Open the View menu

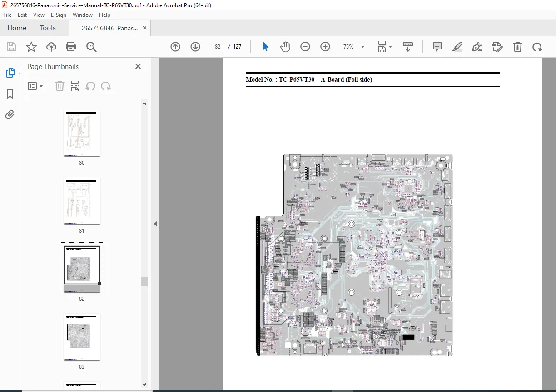click(39, 15)
